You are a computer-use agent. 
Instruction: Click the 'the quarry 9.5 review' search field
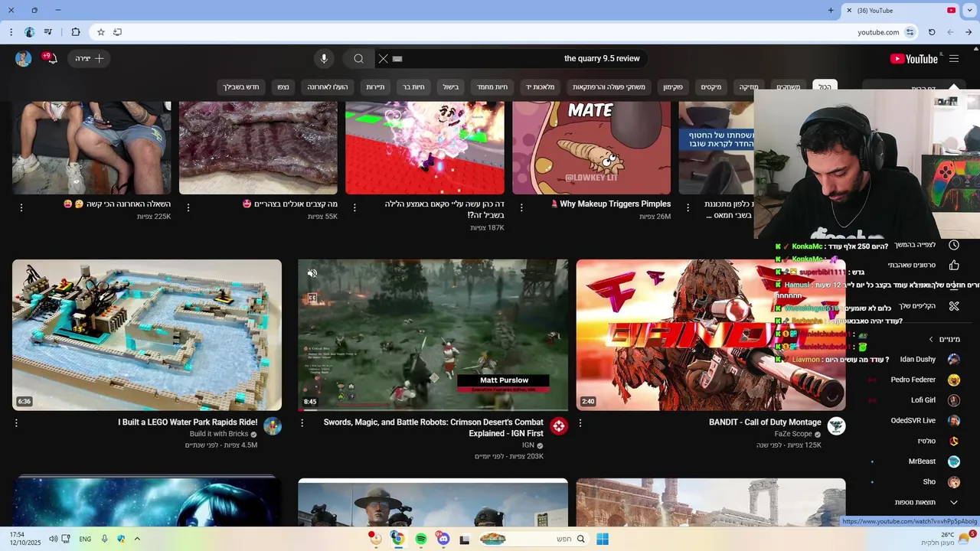(513, 59)
